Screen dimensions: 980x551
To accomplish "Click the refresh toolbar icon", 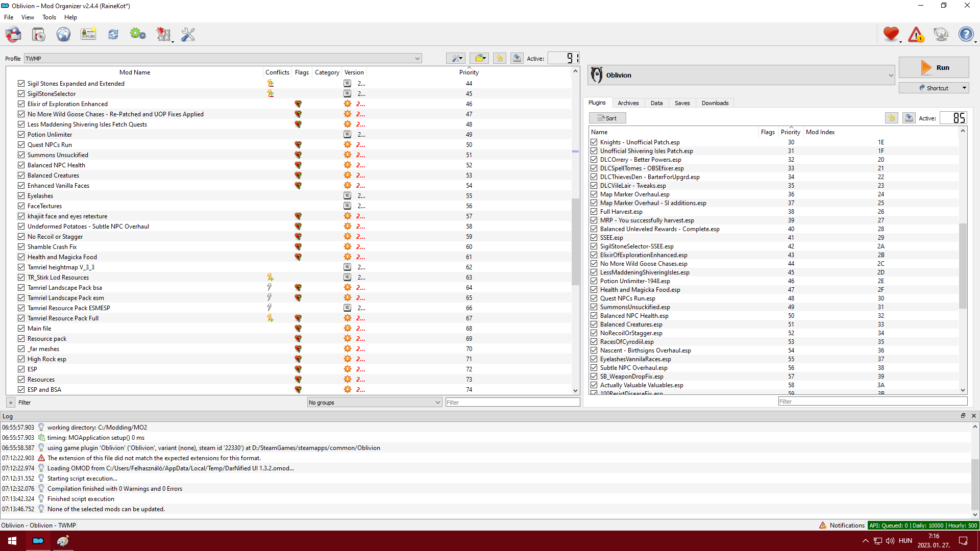I will [113, 34].
